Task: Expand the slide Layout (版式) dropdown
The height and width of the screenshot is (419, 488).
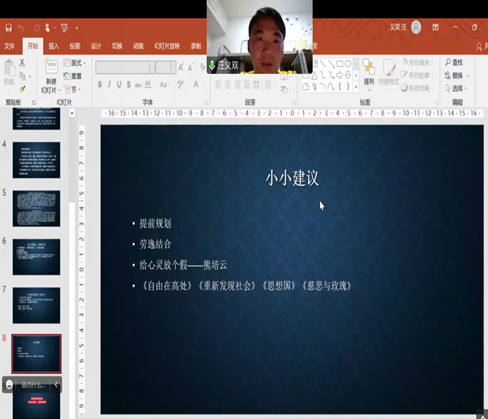Action: pyautogui.click(x=74, y=63)
